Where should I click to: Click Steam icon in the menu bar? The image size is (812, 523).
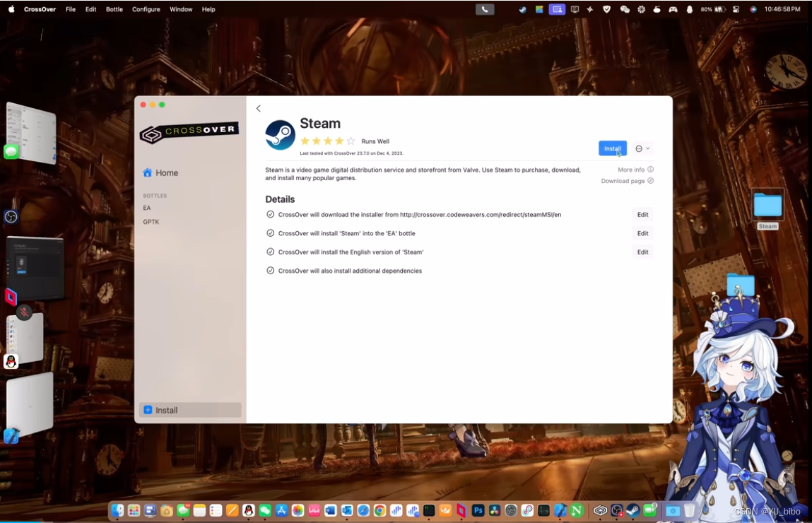point(522,9)
